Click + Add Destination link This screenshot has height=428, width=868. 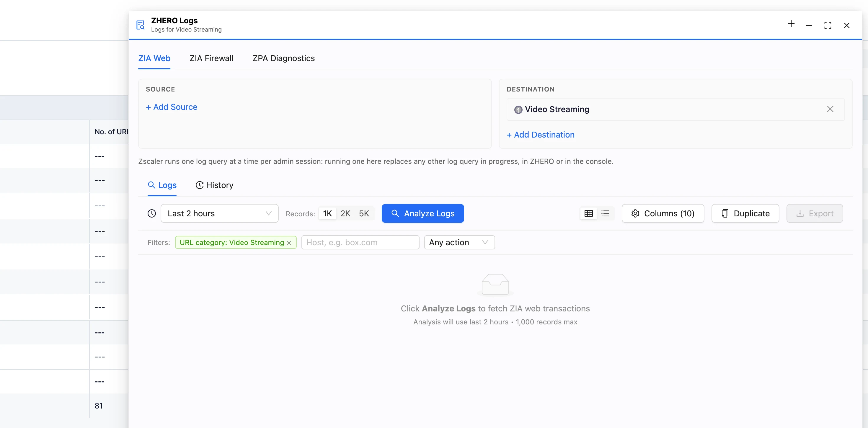[x=541, y=135]
